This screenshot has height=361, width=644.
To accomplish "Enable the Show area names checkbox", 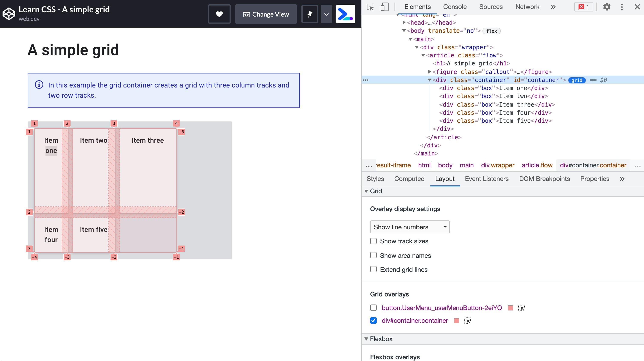I will 373,255.
